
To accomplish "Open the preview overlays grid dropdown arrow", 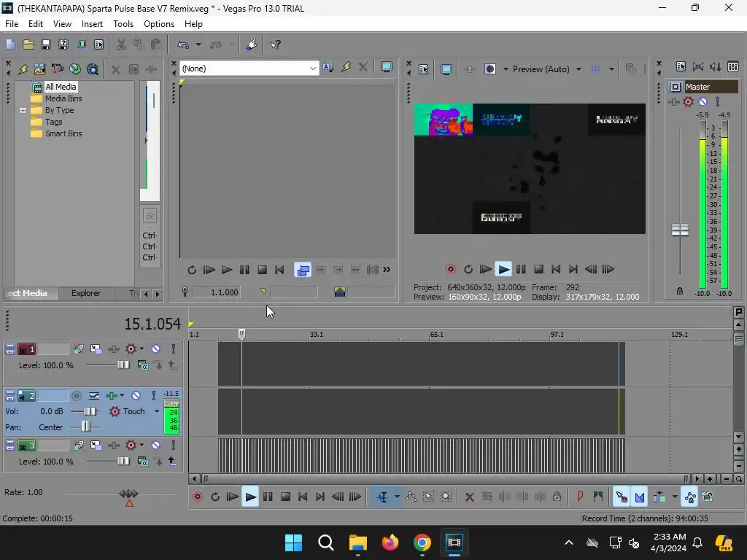I will pos(612,69).
